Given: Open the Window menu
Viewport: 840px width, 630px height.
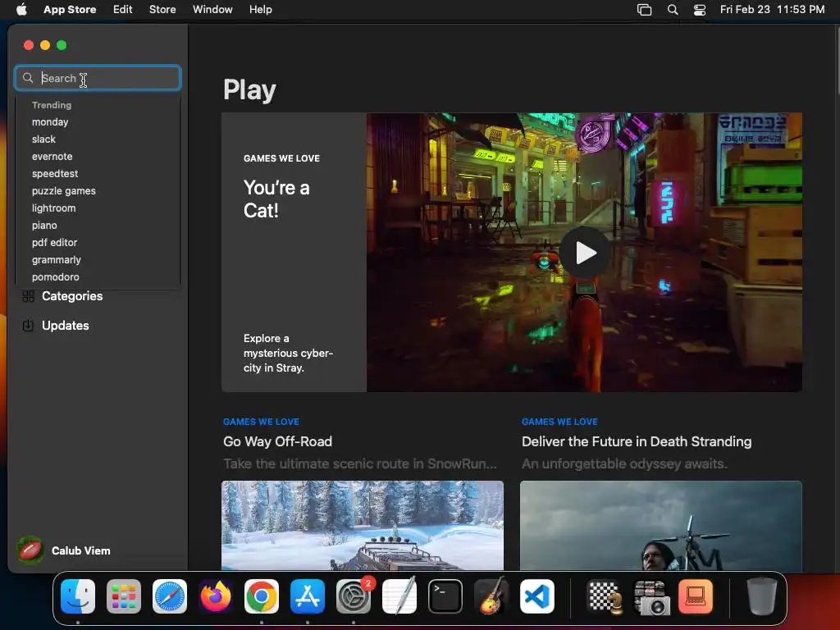Looking at the screenshot, I should pyautogui.click(x=212, y=10).
